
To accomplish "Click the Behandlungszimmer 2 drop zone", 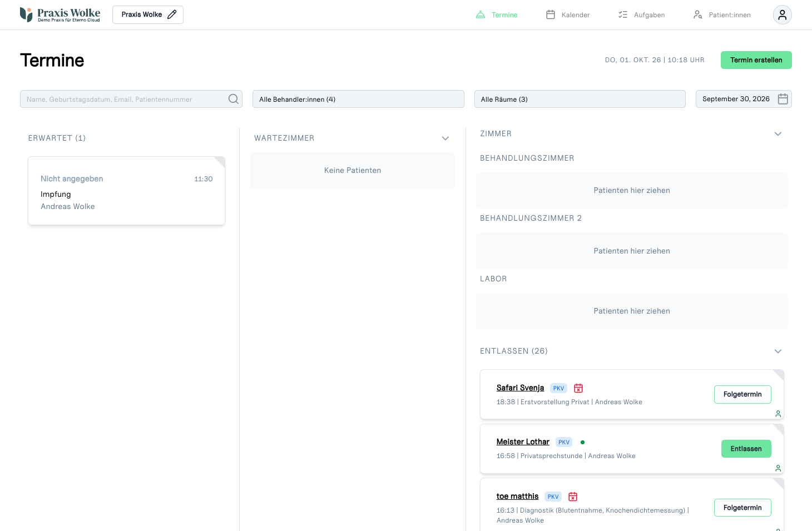I will [x=632, y=251].
